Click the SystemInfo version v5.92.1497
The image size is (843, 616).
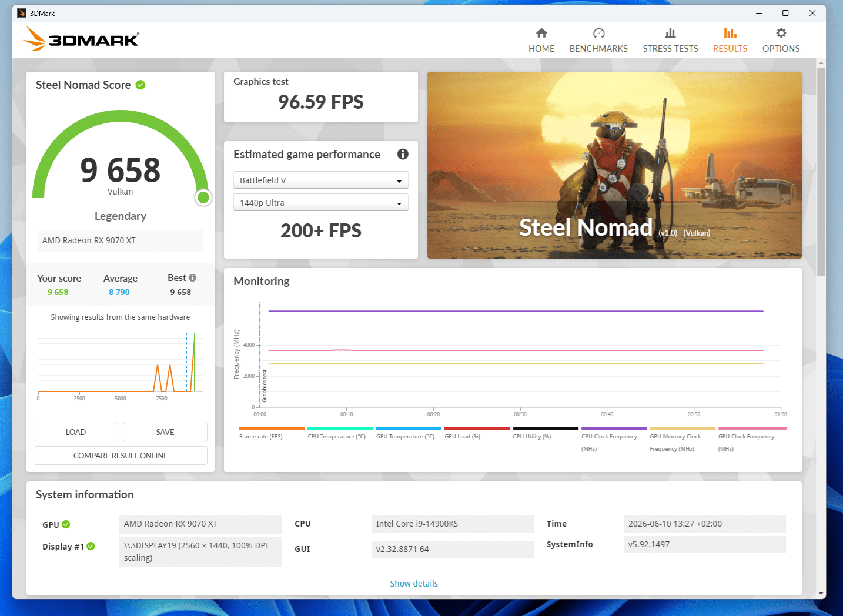705,544
